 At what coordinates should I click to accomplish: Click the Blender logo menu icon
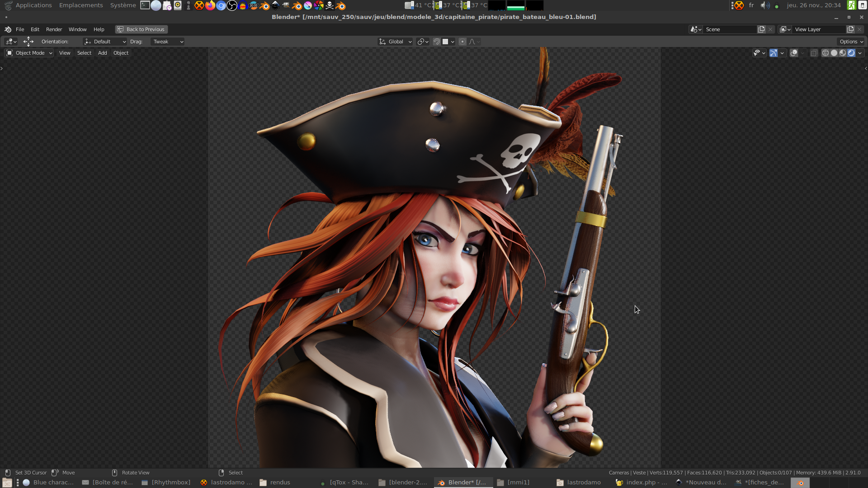[8, 29]
